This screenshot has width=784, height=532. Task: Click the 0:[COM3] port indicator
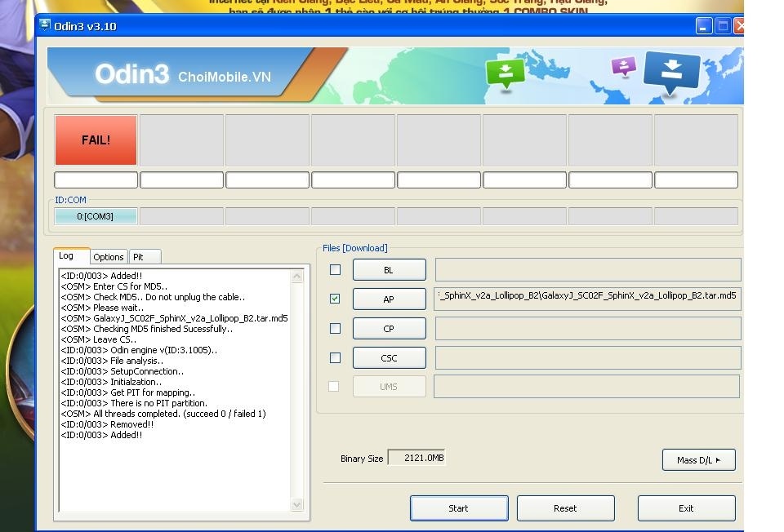(96, 216)
